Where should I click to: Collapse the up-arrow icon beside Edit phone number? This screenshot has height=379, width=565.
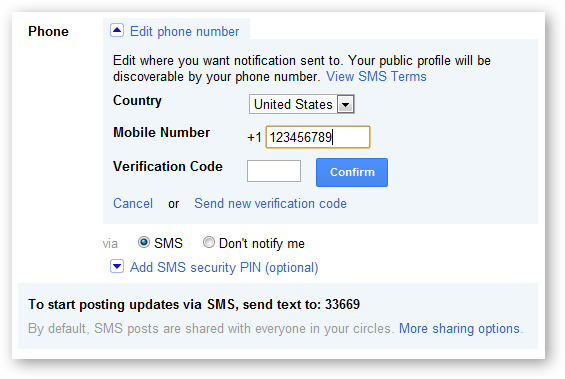(117, 31)
